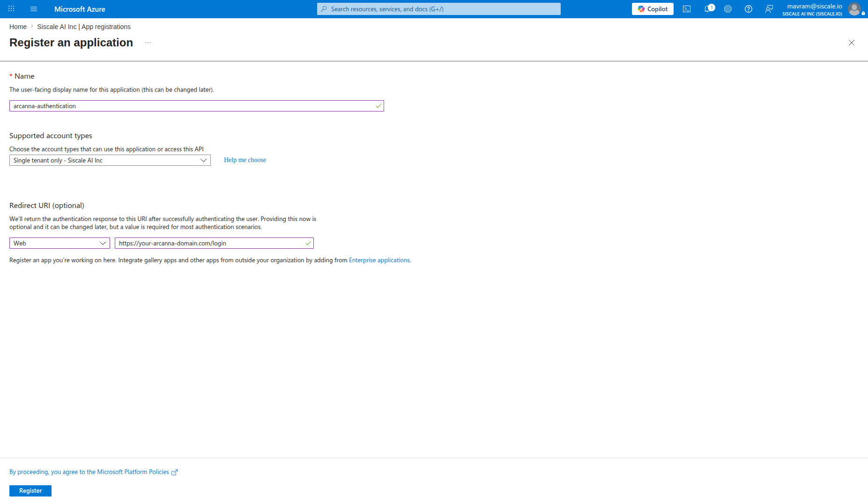Close the Register an application pane

852,43
